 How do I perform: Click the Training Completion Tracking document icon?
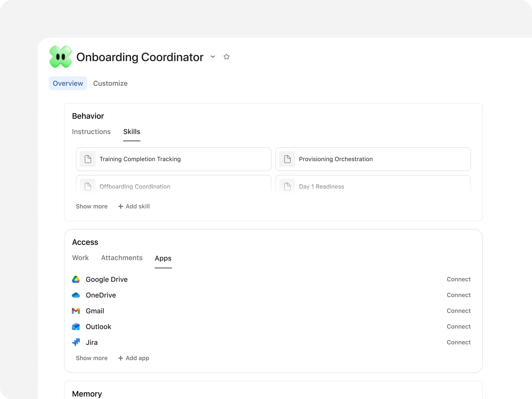coord(88,159)
